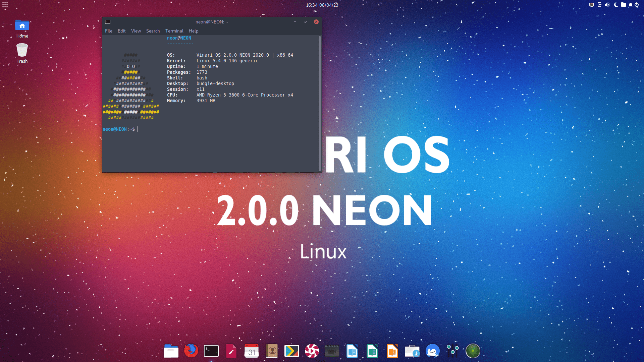Viewport: 644px width, 362px height.
Task: Open the Calendar app showing 31
Action: coord(252,351)
